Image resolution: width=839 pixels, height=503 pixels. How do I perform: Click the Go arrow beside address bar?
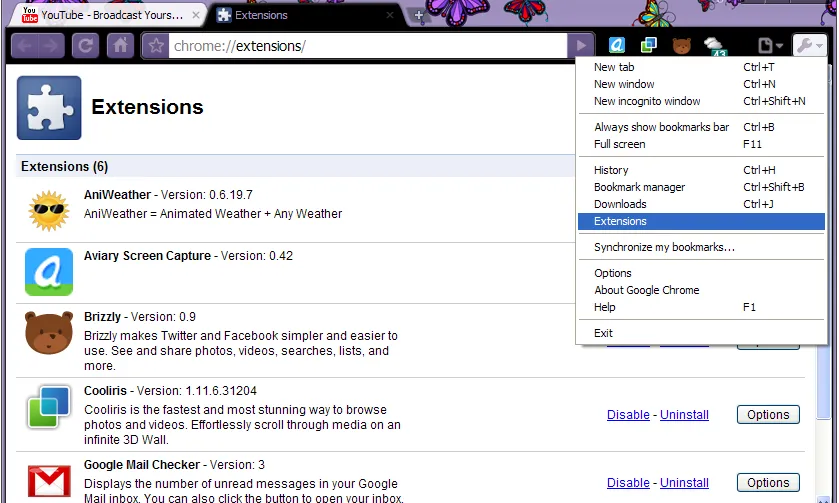point(581,46)
